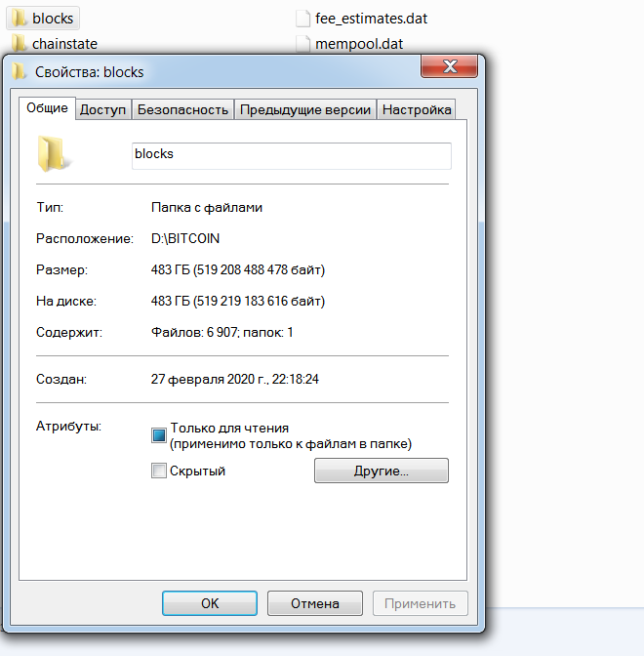The width and height of the screenshot is (644, 656).
Task: Click the fee_estimates.dat file icon
Action: 302,19
